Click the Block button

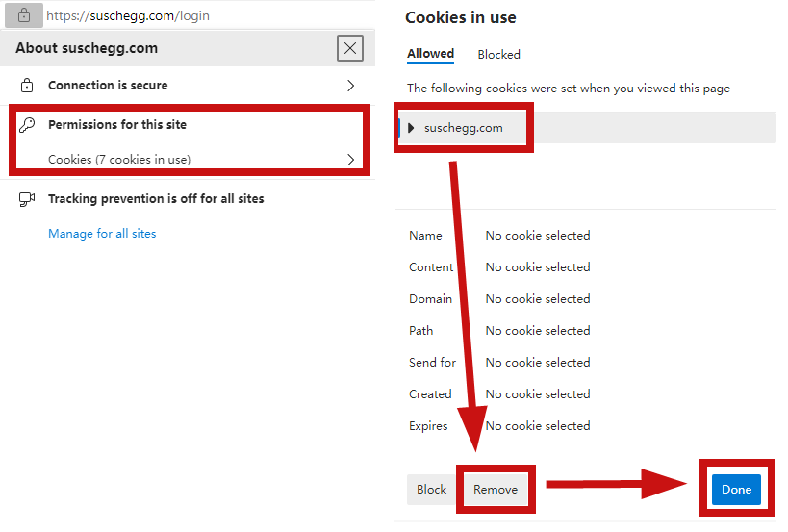pyautogui.click(x=431, y=490)
